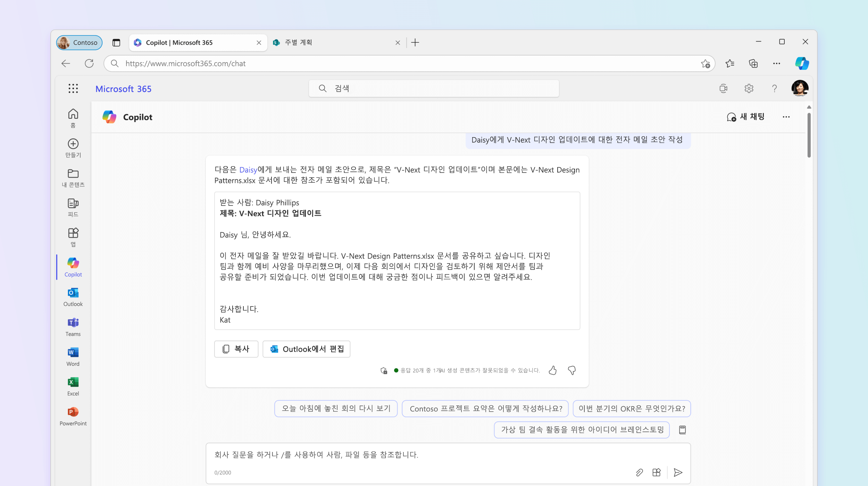This screenshot has height=486, width=868.
Task: Click the Microsoft 365 title link
Action: click(x=123, y=89)
